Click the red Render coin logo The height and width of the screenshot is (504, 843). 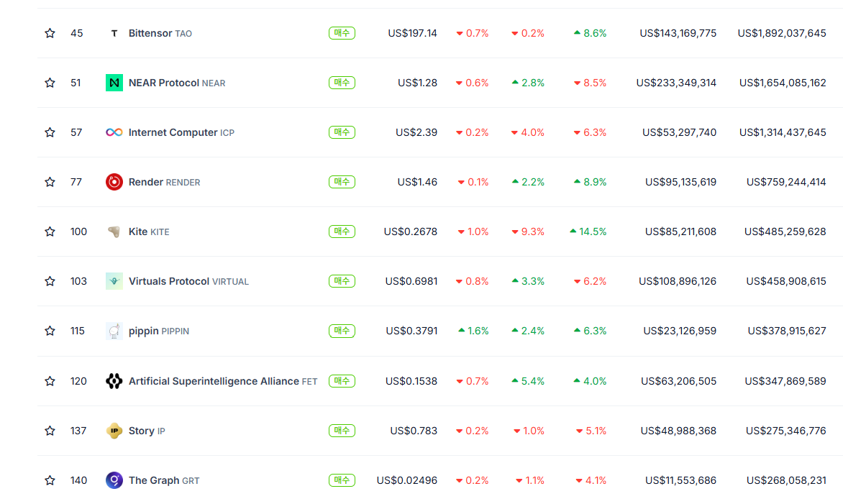coord(114,182)
